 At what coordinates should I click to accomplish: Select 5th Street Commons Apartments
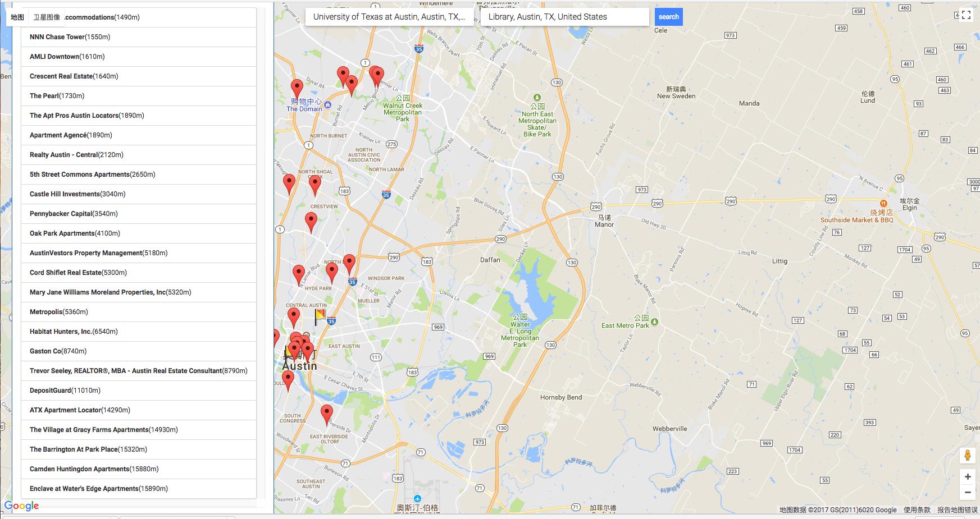(x=139, y=174)
